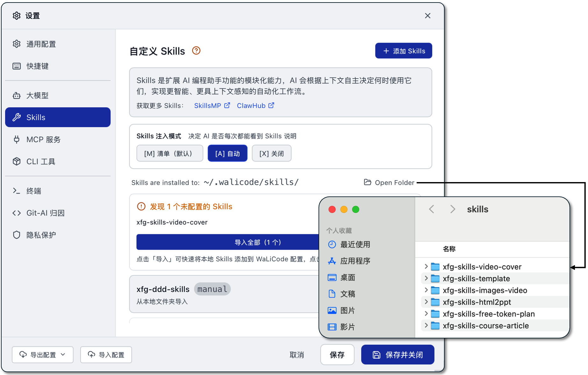This screenshot has height=375, width=588.
Task: Select xfg-skills-images-video folder icon
Action: coord(435,290)
